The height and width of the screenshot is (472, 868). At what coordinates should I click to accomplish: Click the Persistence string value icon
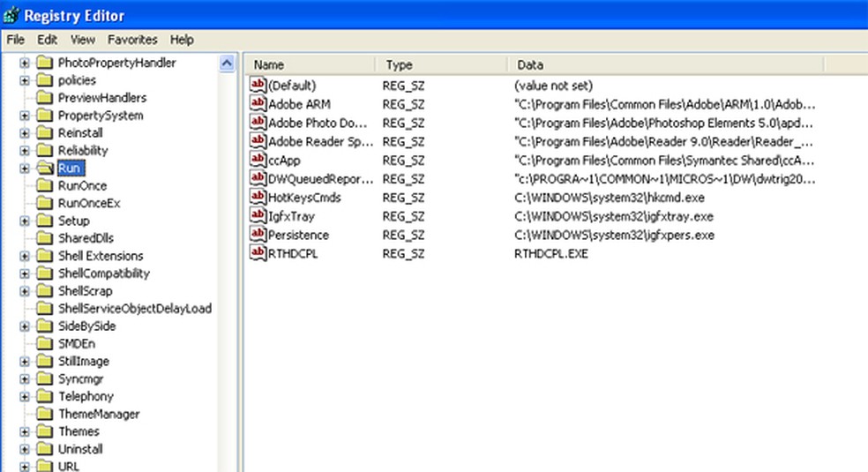[258, 234]
